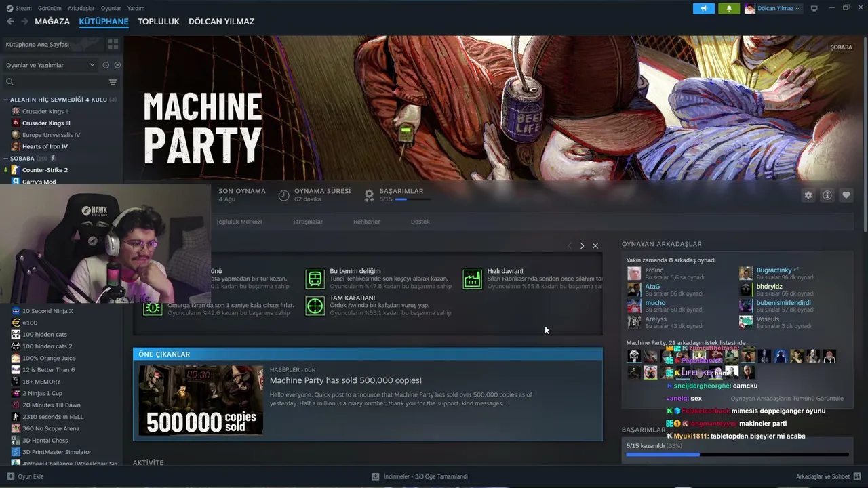
Task: View 'Oynayan Arkadaşların Tümünü Görüntüle' link
Action: coord(787,399)
